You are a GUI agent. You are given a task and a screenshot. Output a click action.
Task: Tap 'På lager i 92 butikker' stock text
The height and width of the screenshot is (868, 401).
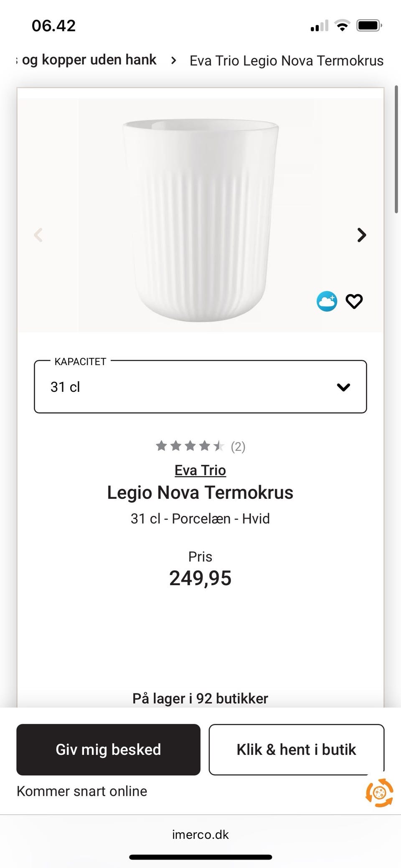tap(200, 698)
